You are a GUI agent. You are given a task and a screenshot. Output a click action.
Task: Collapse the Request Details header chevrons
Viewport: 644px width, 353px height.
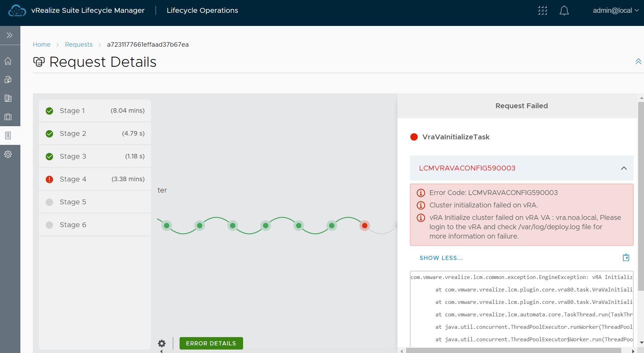(x=638, y=62)
